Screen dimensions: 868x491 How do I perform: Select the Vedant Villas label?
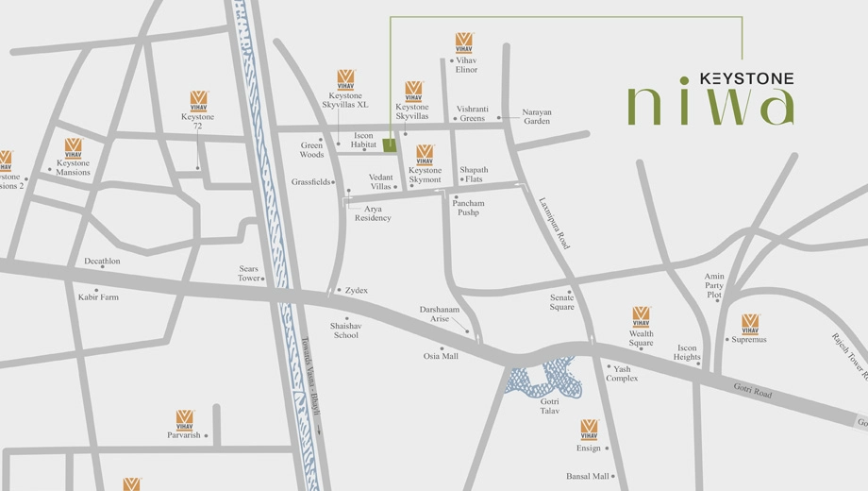click(x=381, y=182)
